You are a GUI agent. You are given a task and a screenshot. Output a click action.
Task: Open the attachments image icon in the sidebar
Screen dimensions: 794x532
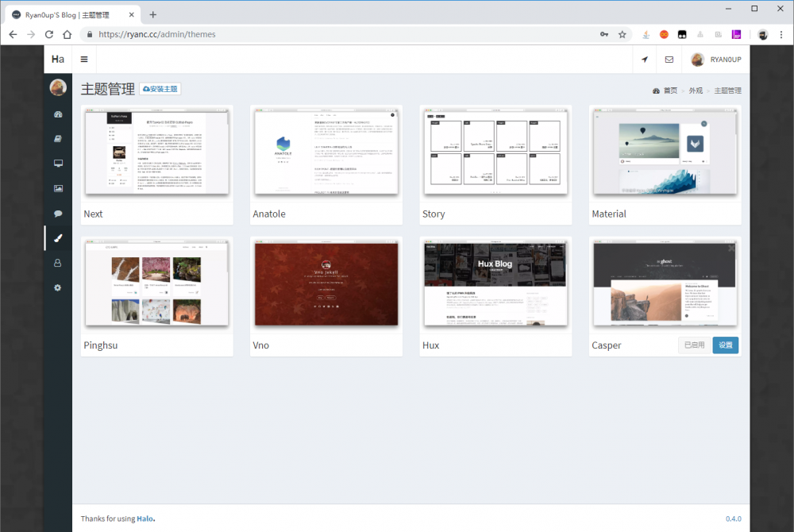click(58, 188)
